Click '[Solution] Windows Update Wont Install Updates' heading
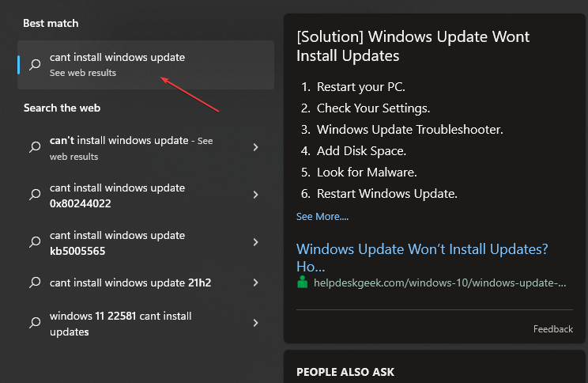The height and width of the screenshot is (383, 588). [x=413, y=46]
